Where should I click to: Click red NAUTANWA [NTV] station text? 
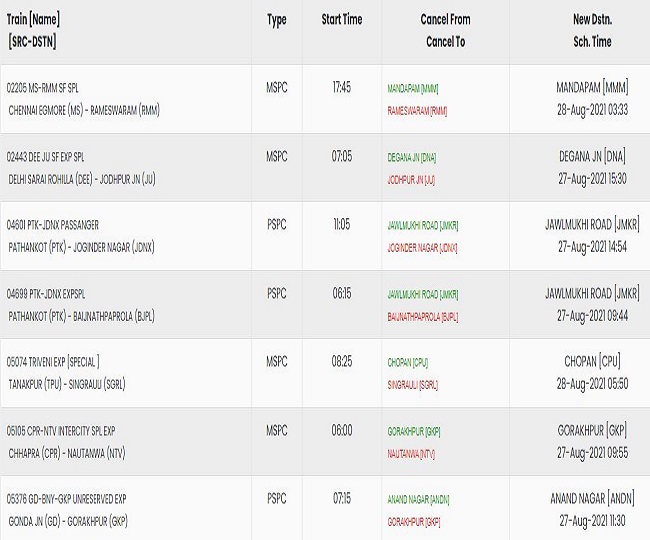411,454
